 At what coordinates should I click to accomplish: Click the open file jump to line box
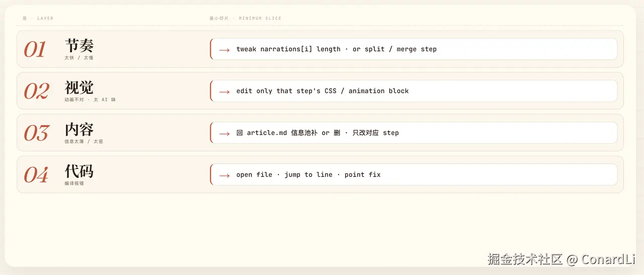click(x=414, y=174)
